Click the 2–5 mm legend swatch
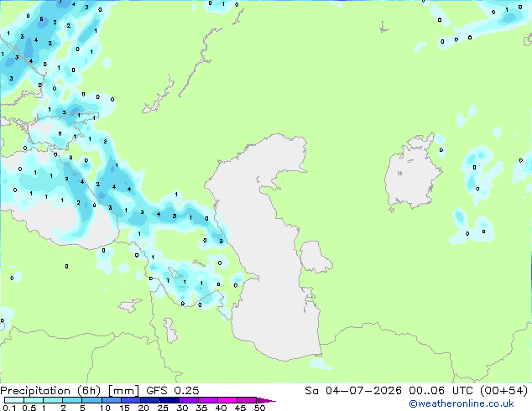Viewport: 532px width, 411px height. (x=72, y=400)
